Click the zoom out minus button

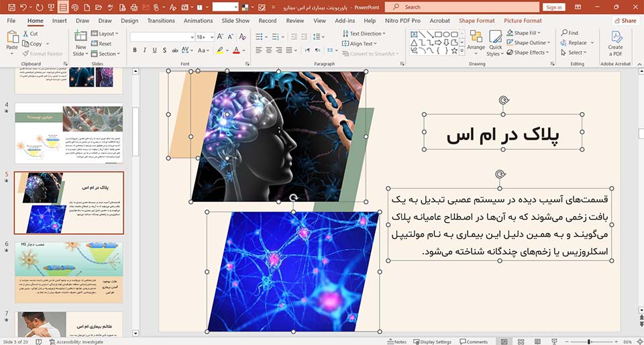coord(567,342)
